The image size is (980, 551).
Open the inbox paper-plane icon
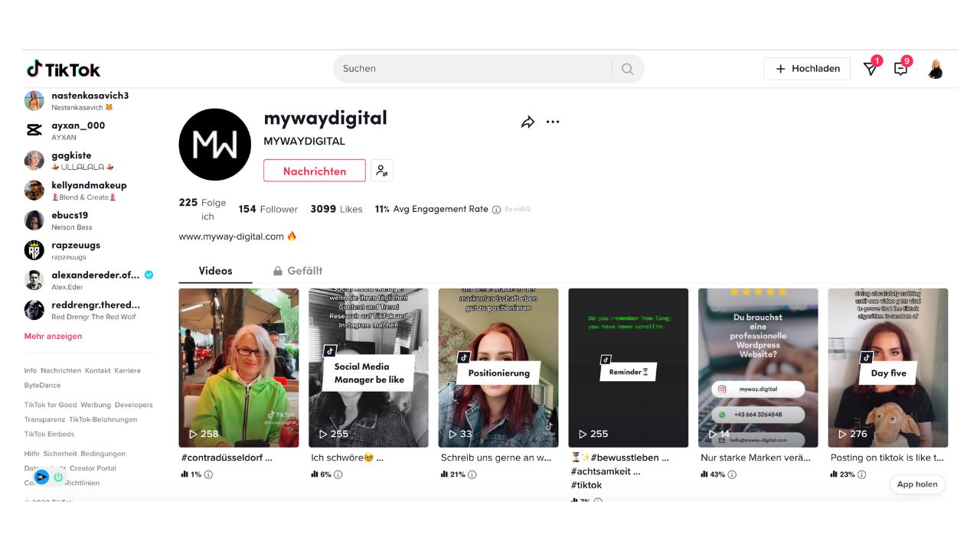tap(871, 69)
